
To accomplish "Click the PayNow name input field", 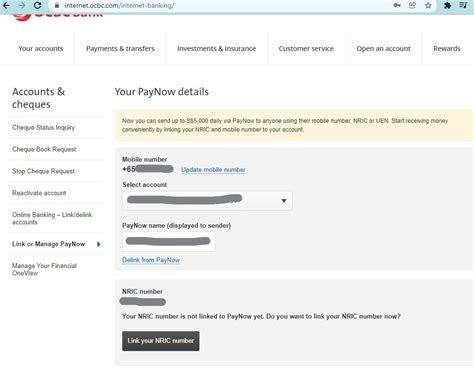I will coord(169,241).
